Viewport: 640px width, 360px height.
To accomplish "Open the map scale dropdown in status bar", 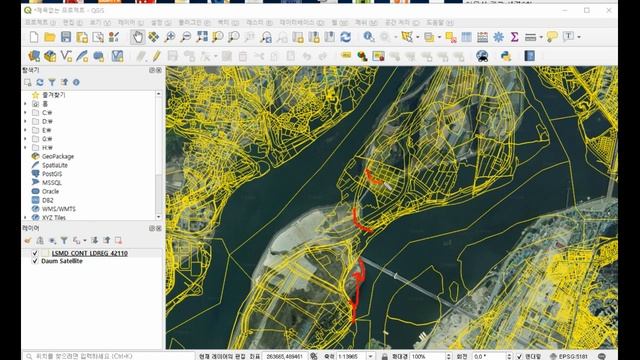I will pos(370,356).
